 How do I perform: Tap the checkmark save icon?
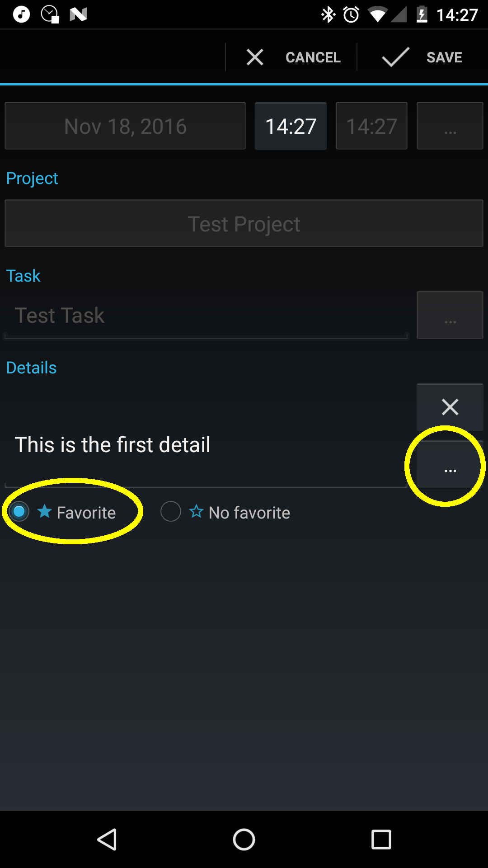[x=395, y=57]
